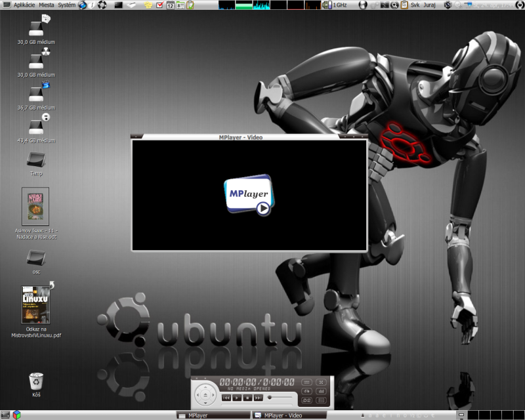The width and height of the screenshot is (525, 420).
Task: Open the MistrovstviVLinuxu.pdf link
Action: 36,310
